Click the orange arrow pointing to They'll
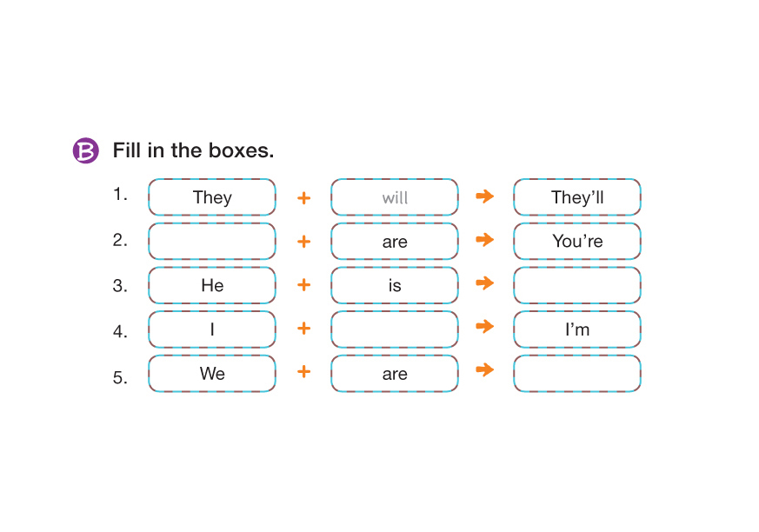Image resolution: width=759 pixels, height=532 pixels. click(x=485, y=196)
